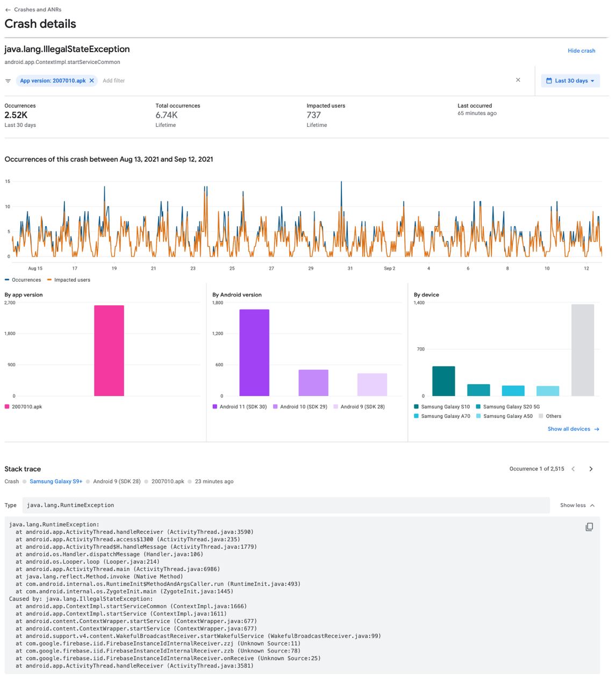616x688 pixels.
Task: Go to the next occurrence arrow
Action: 591,469
